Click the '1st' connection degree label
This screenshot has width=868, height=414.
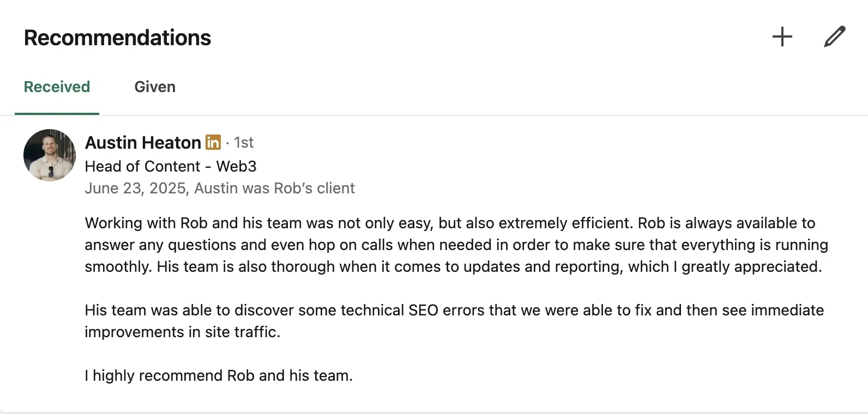coord(243,142)
